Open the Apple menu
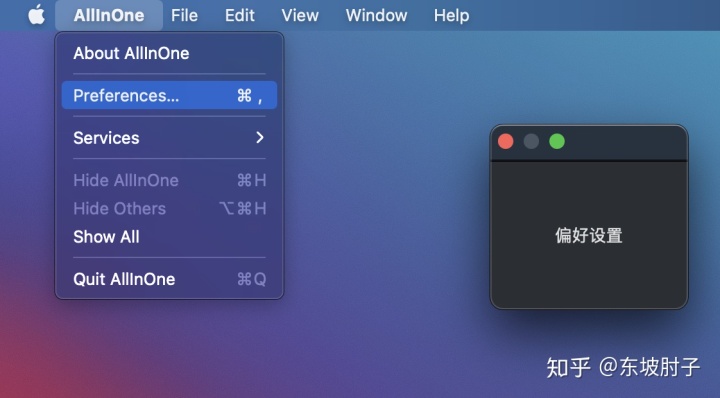This screenshot has width=720, height=398. [x=37, y=15]
